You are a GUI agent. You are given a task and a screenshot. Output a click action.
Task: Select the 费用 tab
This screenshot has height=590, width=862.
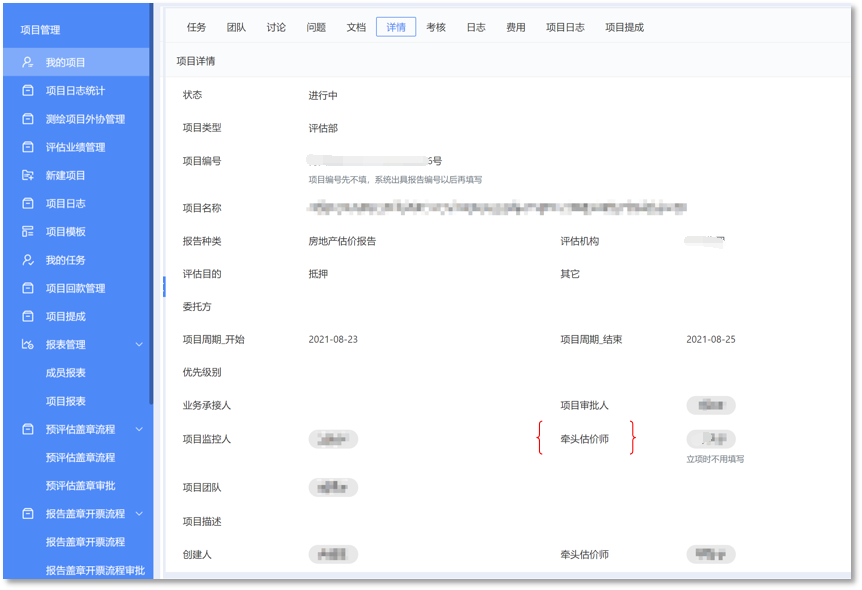click(x=516, y=27)
